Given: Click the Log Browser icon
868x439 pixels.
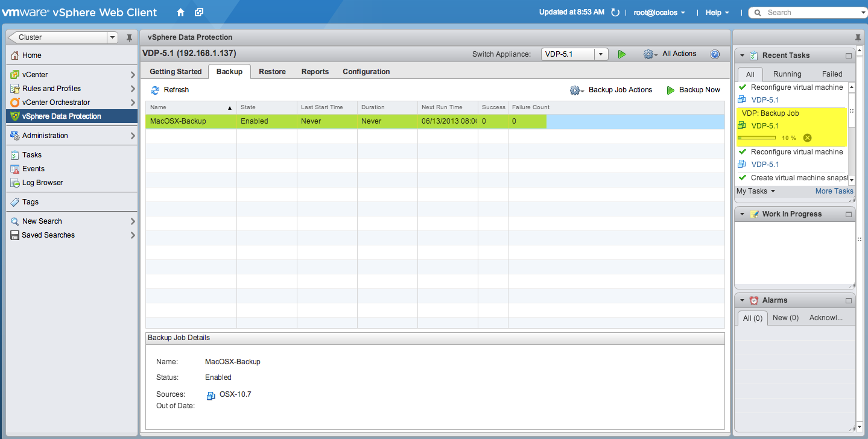Looking at the screenshot, I should coord(15,183).
